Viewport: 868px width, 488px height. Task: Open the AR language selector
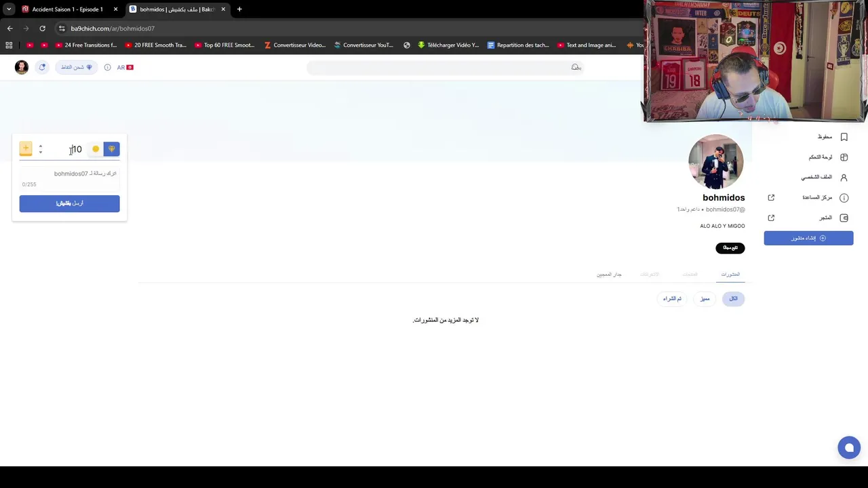pos(125,67)
